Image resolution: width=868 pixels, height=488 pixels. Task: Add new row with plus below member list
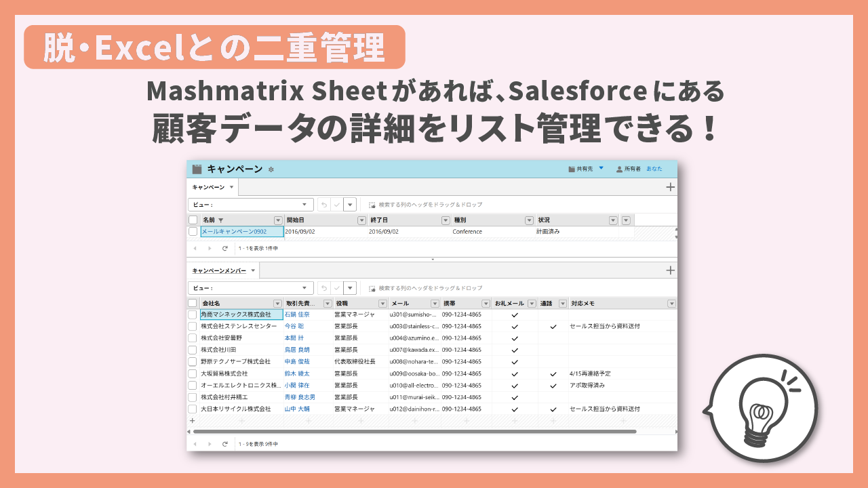coord(192,421)
